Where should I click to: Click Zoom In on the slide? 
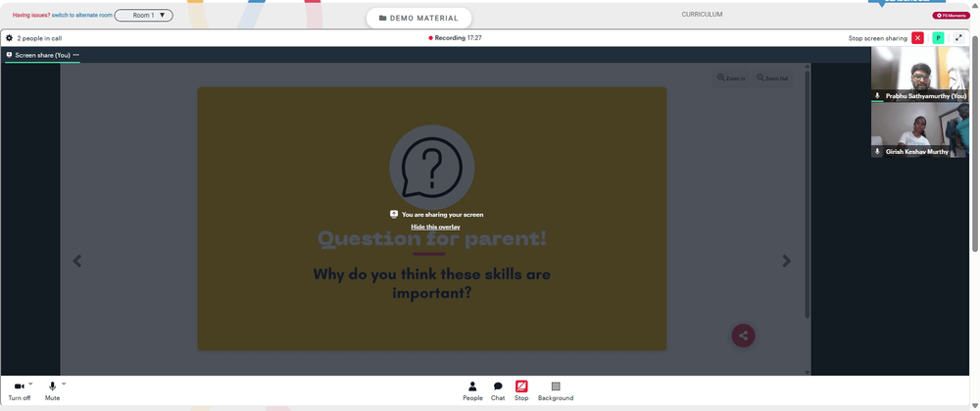pos(731,78)
